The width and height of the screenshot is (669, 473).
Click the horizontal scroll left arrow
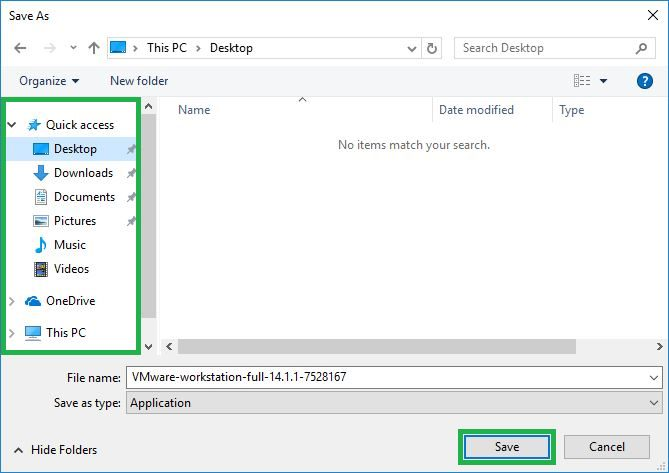[169, 346]
